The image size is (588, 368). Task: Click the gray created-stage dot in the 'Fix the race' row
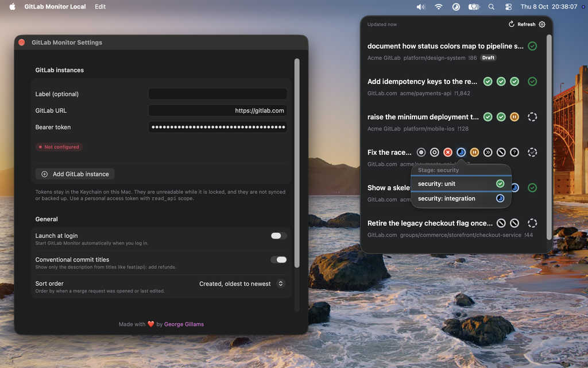pyautogui.click(x=421, y=152)
